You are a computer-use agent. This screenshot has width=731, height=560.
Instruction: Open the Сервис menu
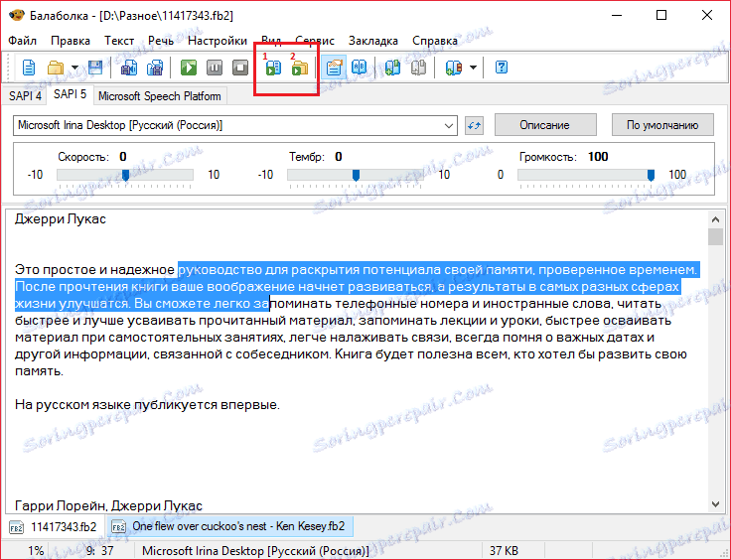click(315, 41)
